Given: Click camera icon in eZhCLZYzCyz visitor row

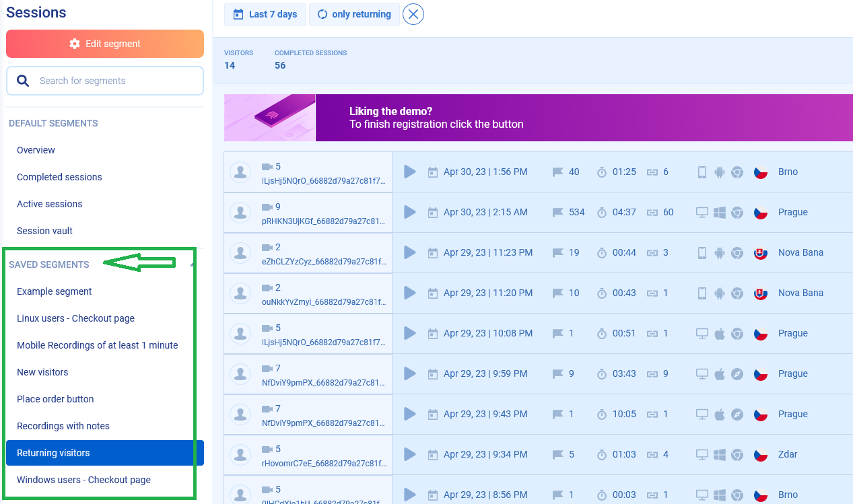Looking at the screenshot, I should coord(267,248).
